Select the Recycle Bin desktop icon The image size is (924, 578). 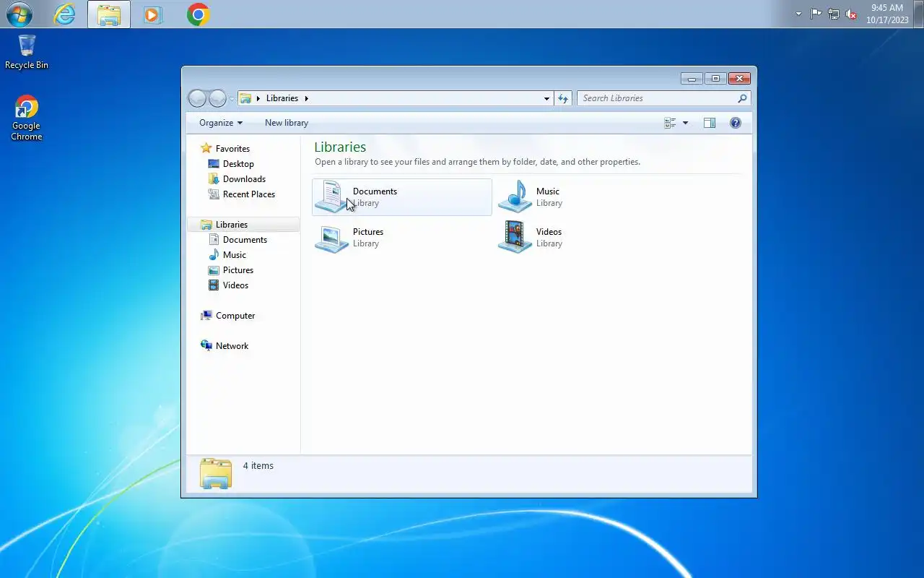(x=27, y=52)
